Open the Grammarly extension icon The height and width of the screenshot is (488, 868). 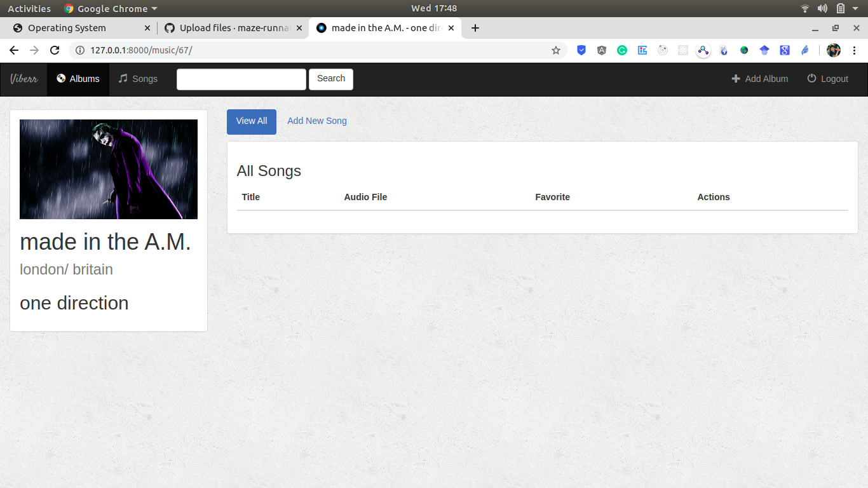(x=622, y=50)
